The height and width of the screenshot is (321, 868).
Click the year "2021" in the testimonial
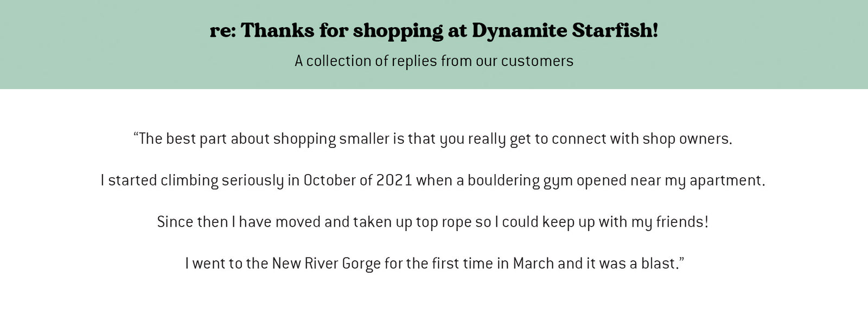click(394, 181)
